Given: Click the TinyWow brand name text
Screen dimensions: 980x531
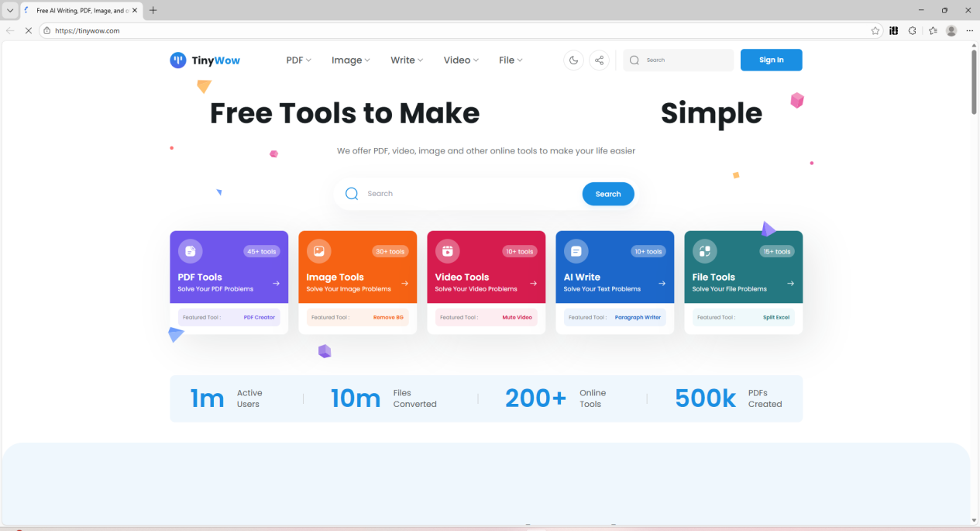Looking at the screenshot, I should pyautogui.click(x=216, y=60).
